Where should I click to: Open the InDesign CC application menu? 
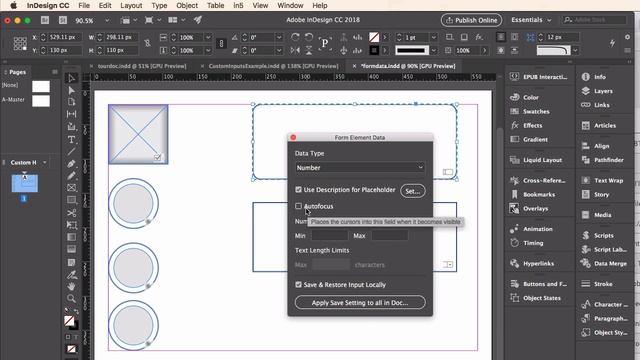click(x=48, y=6)
